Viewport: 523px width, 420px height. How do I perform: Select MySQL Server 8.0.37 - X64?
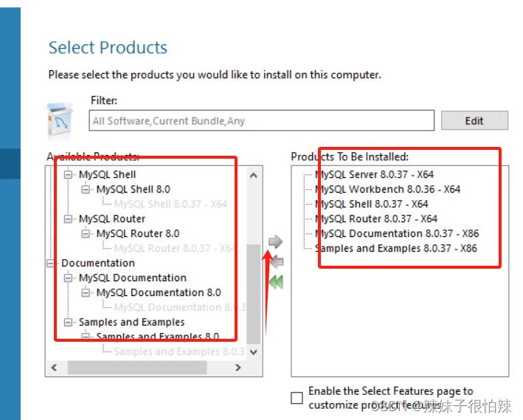pos(374,175)
